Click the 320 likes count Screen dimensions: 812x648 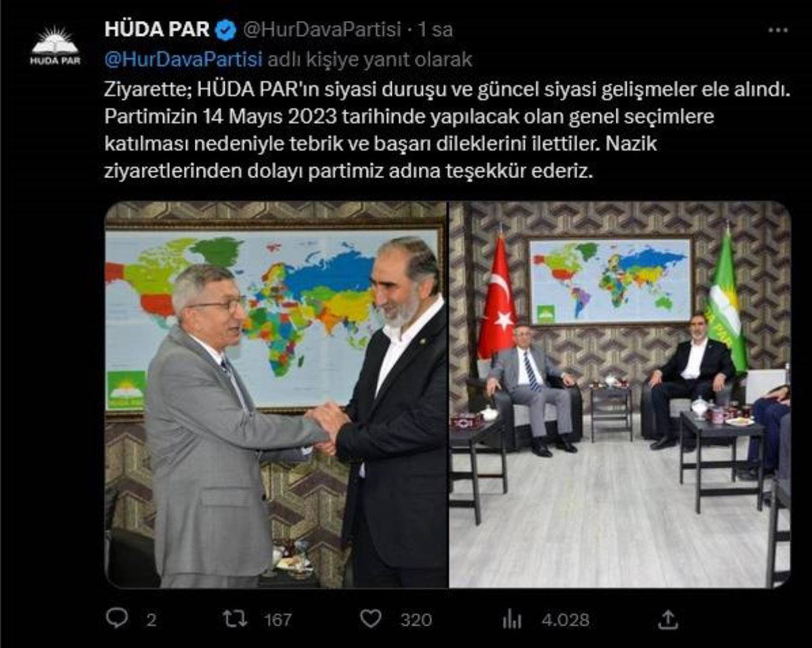[x=415, y=619]
